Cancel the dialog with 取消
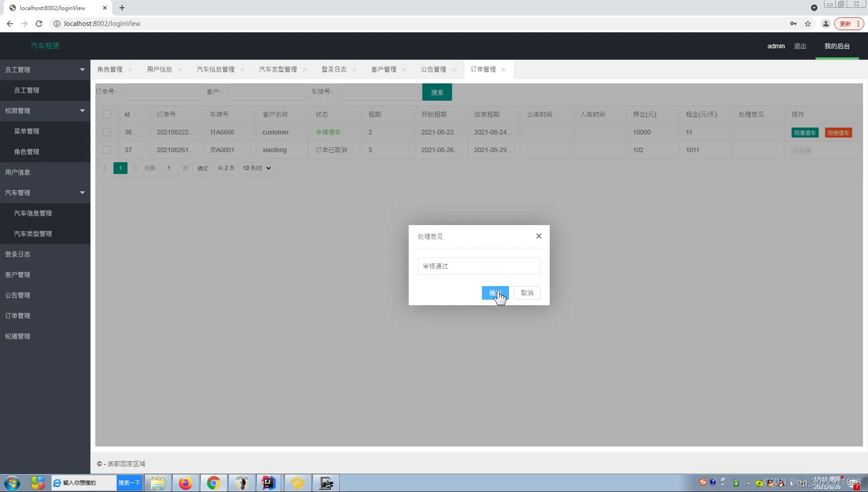Viewport: 868px width, 492px height. [527, 293]
